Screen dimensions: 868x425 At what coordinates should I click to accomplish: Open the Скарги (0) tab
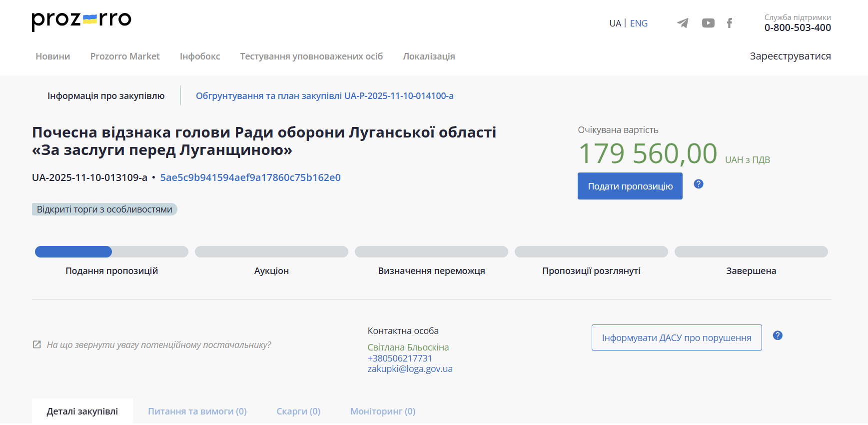298,411
